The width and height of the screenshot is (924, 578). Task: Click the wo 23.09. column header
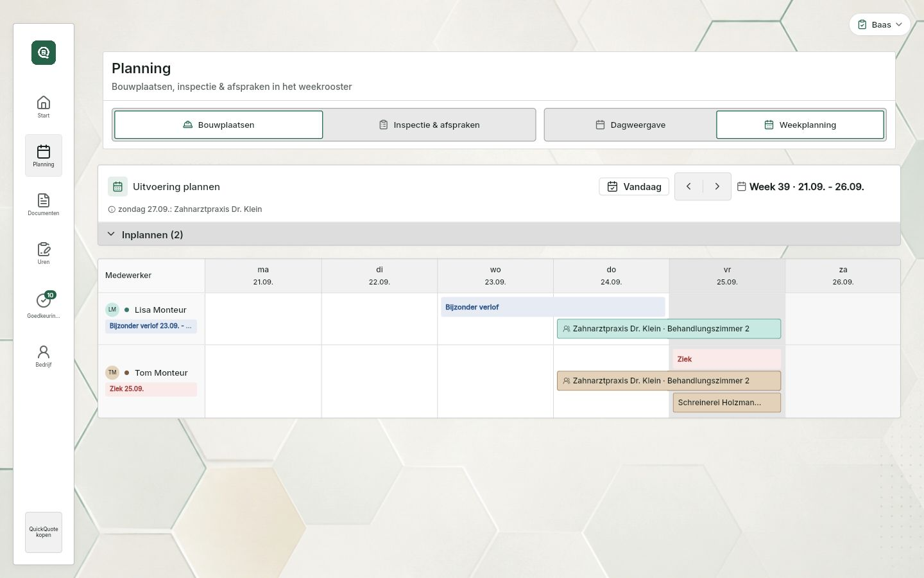pos(495,276)
